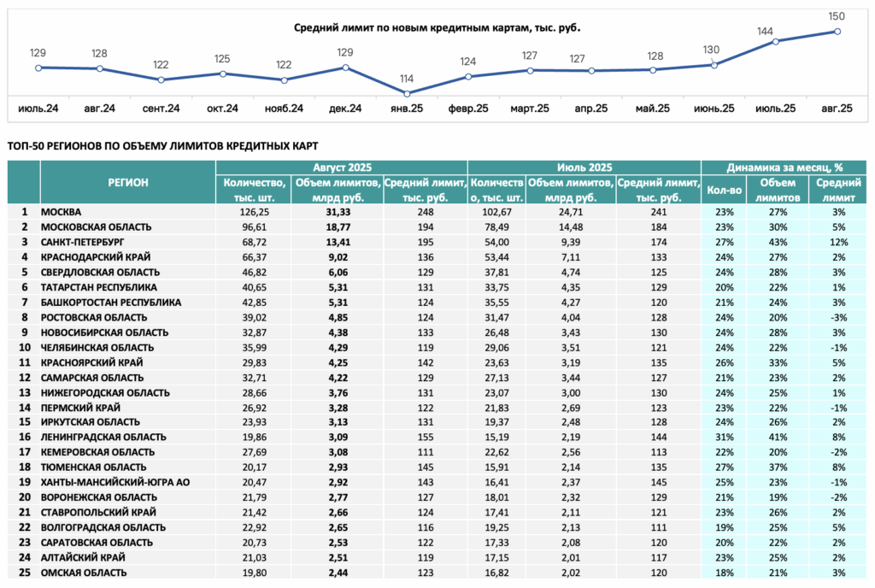Select the Динамика за месяц header
The height and width of the screenshot is (588, 875).
tap(784, 168)
